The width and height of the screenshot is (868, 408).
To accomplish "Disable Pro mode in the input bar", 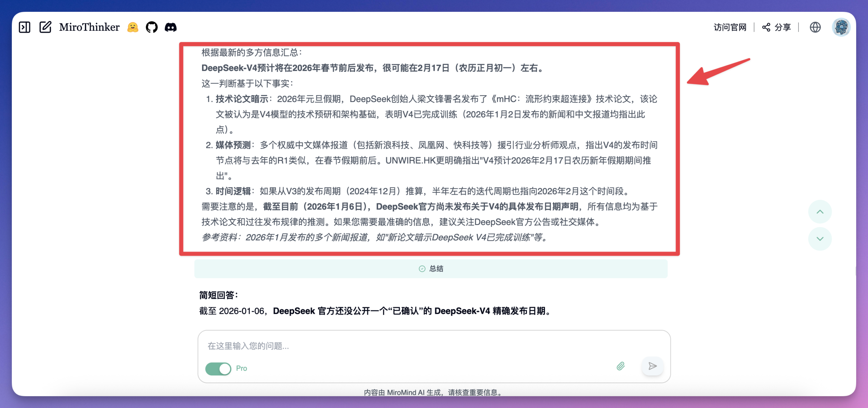I will (x=218, y=368).
